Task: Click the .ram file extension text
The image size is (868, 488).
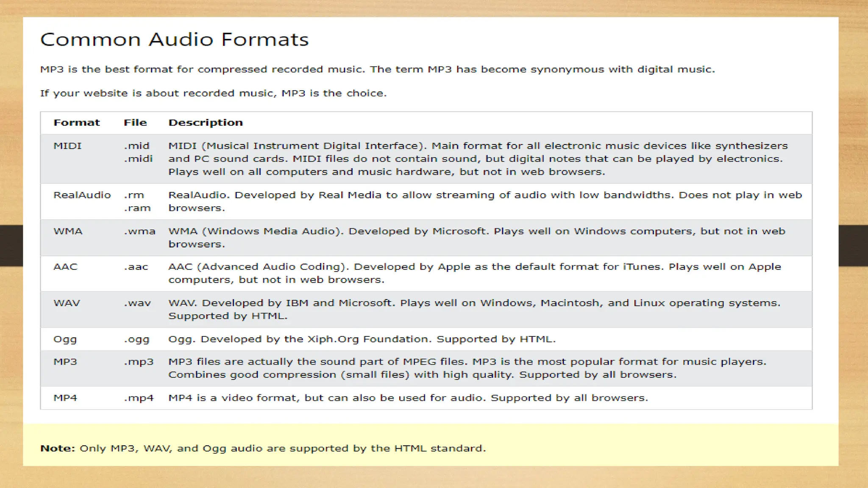Action: point(137,208)
